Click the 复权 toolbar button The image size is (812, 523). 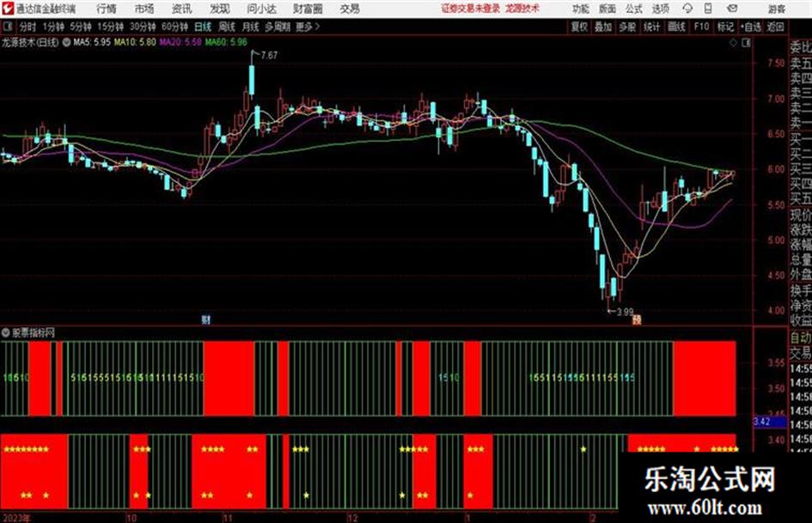coord(579,27)
